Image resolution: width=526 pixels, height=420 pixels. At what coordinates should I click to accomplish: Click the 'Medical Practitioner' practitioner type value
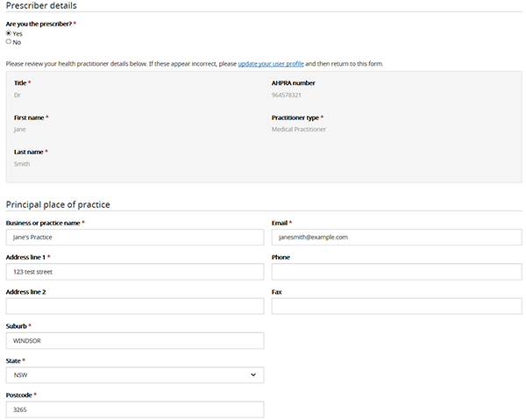298,129
